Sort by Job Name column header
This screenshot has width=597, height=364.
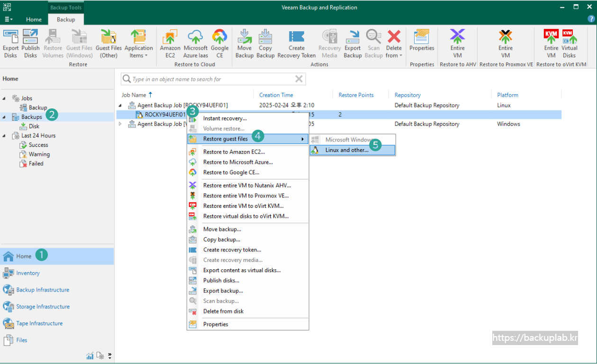click(134, 95)
